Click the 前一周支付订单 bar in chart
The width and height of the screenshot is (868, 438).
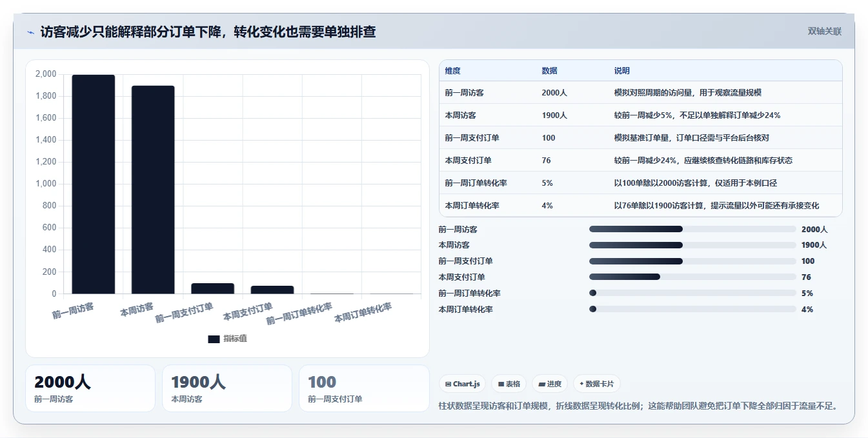tap(212, 288)
